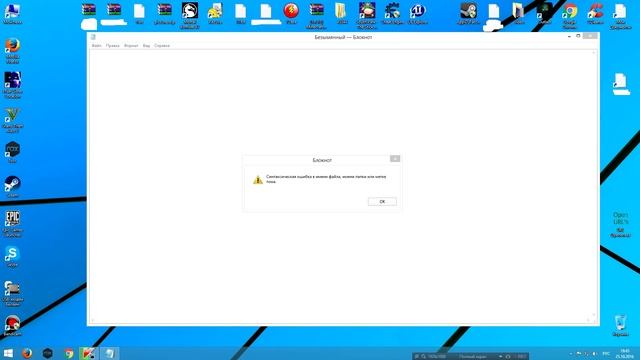
Task: Select the CCleaner desktop shortcut
Action: [595, 13]
